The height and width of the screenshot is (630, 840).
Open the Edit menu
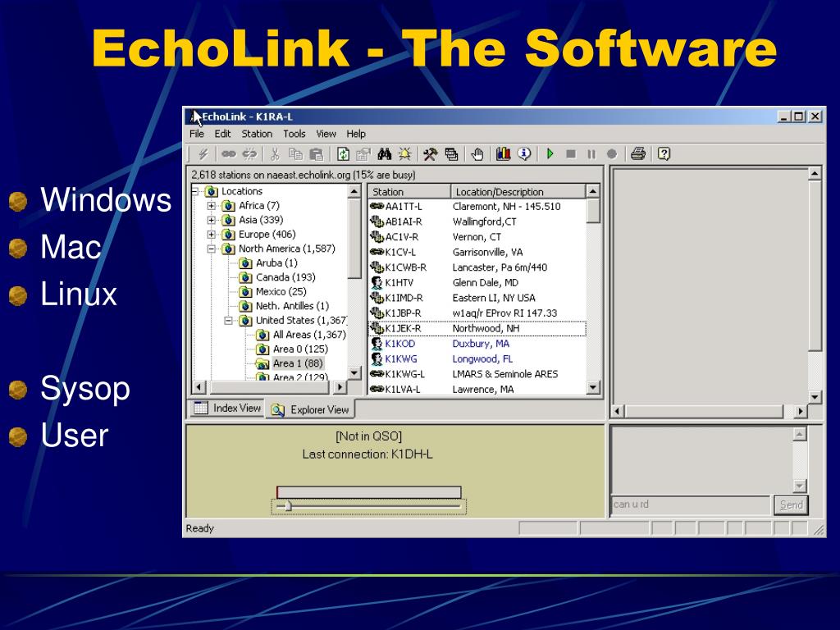(x=222, y=134)
